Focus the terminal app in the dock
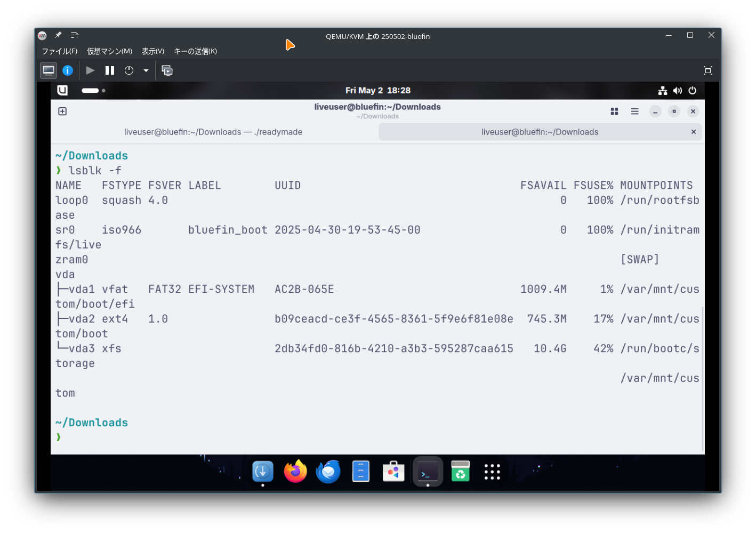 (428, 472)
